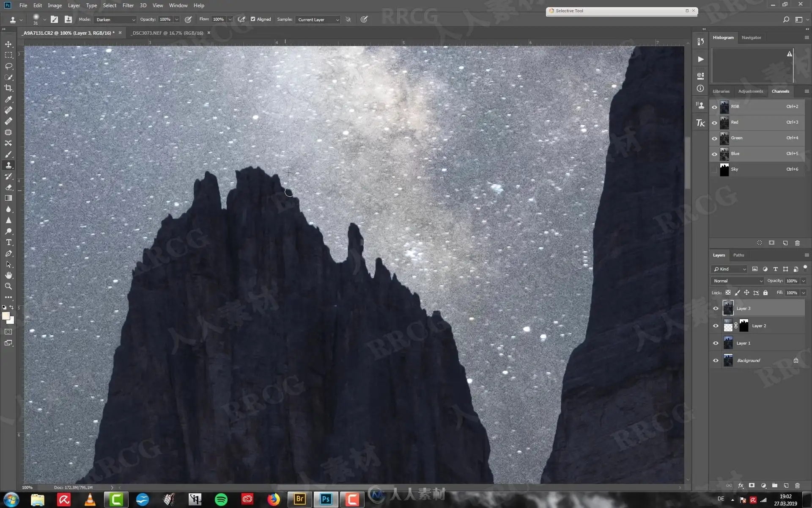Open the Mode dropdown showing Darken
This screenshot has height=508, width=812.
[x=115, y=19]
